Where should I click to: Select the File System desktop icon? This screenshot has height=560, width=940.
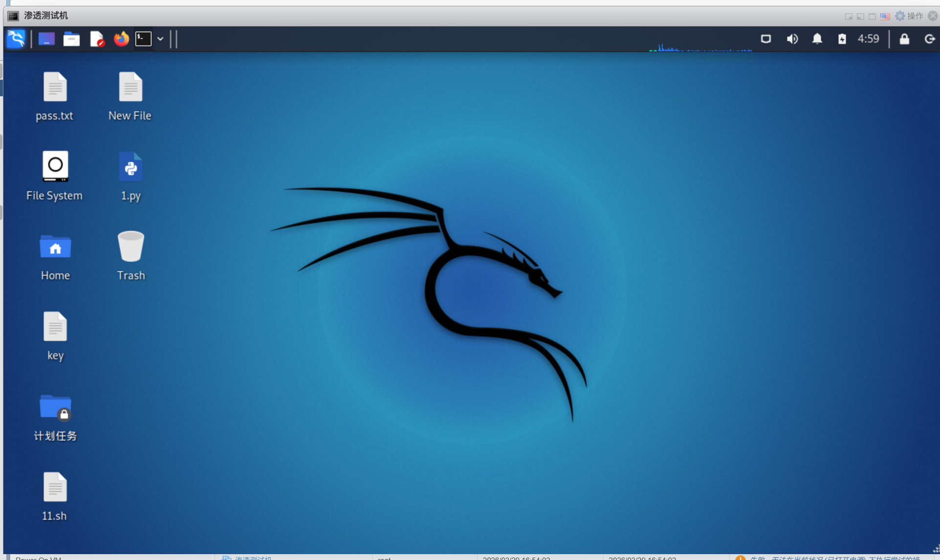(x=55, y=176)
